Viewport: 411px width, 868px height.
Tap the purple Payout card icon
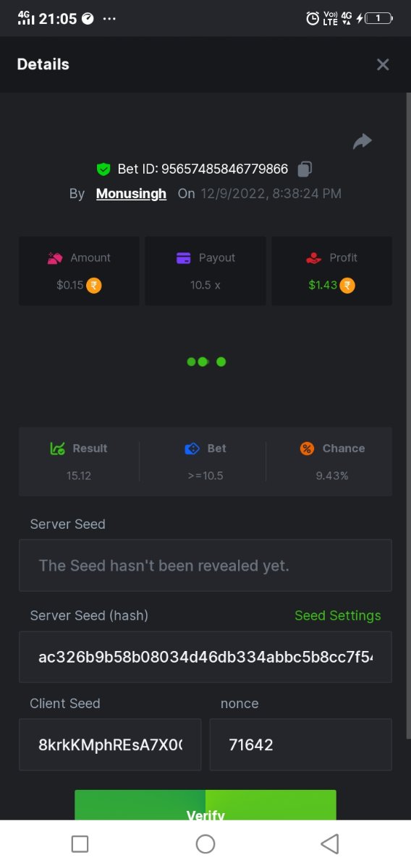pos(184,258)
